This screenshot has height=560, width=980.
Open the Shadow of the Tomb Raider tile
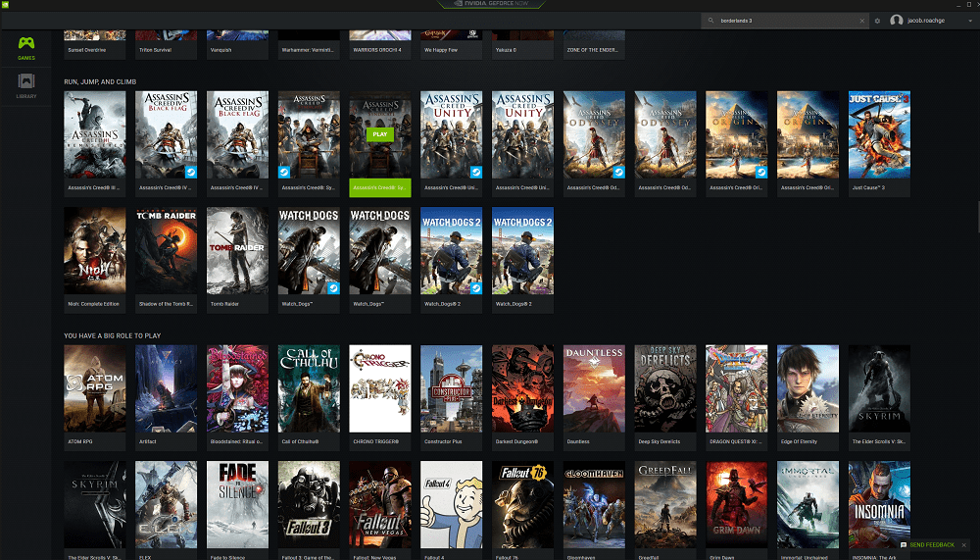click(166, 260)
